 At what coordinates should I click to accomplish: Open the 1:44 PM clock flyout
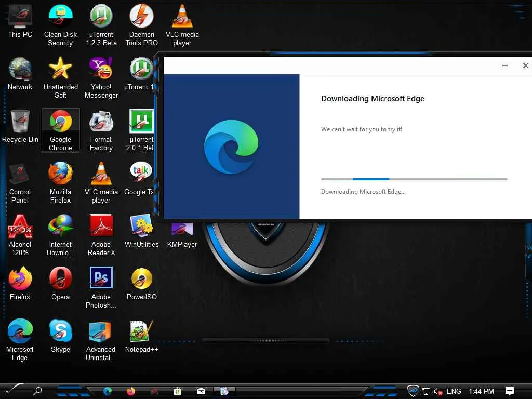coord(481,391)
